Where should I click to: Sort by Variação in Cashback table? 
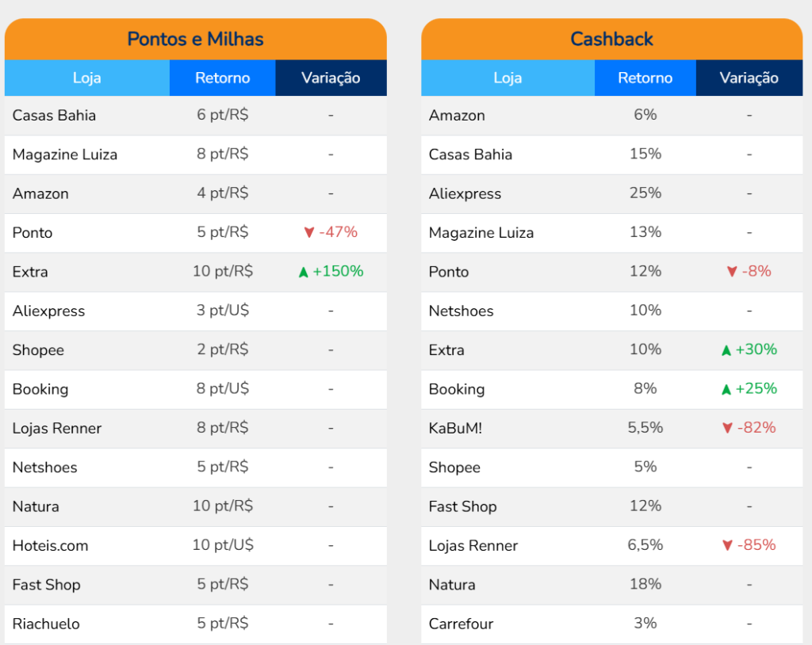tap(749, 78)
